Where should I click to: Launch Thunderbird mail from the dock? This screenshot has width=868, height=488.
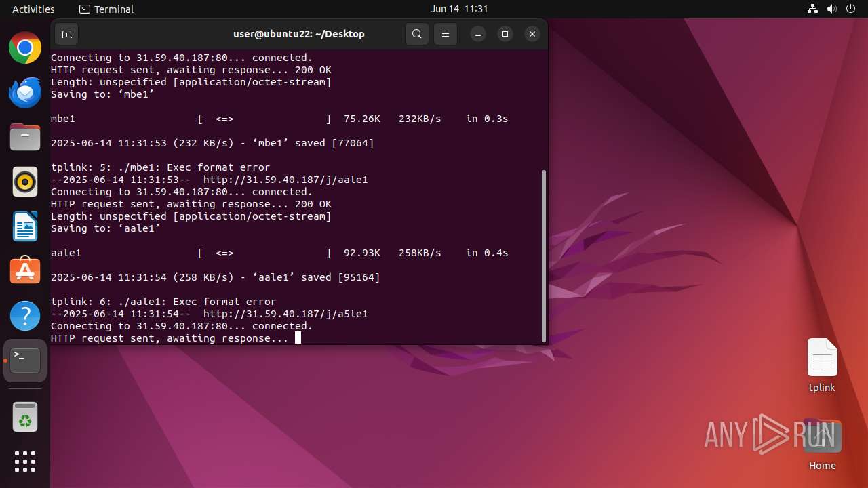25,93
